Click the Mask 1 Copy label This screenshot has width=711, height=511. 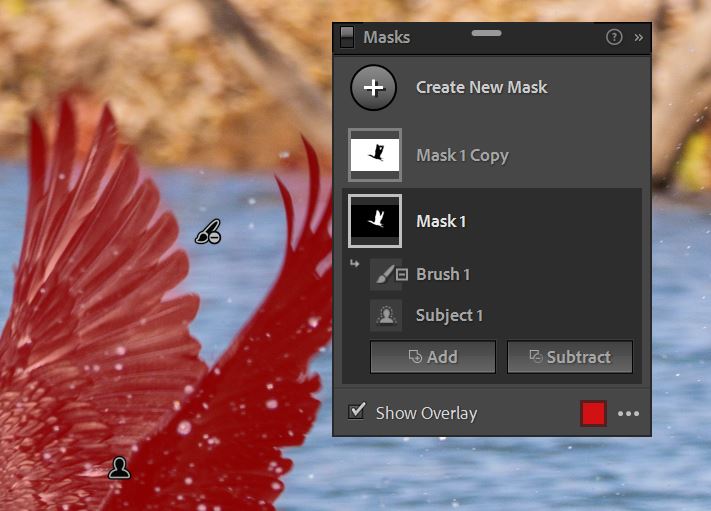462,155
